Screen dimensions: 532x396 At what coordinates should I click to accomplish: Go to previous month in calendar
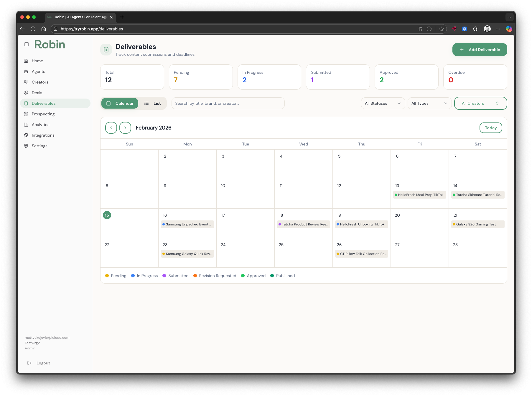(111, 128)
